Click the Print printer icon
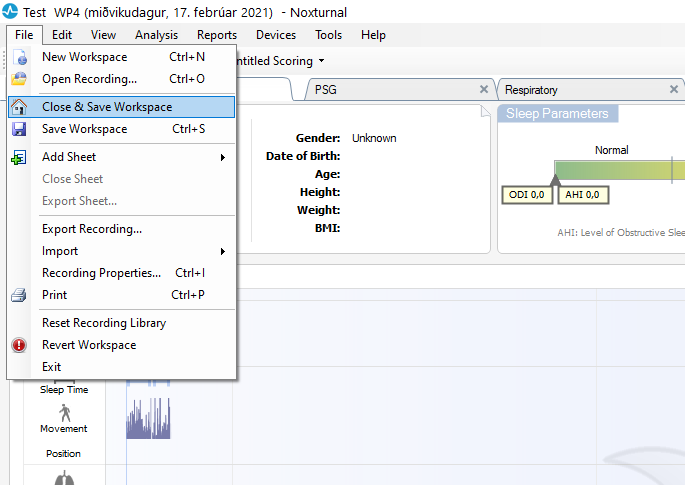685x485 pixels. 20,295
